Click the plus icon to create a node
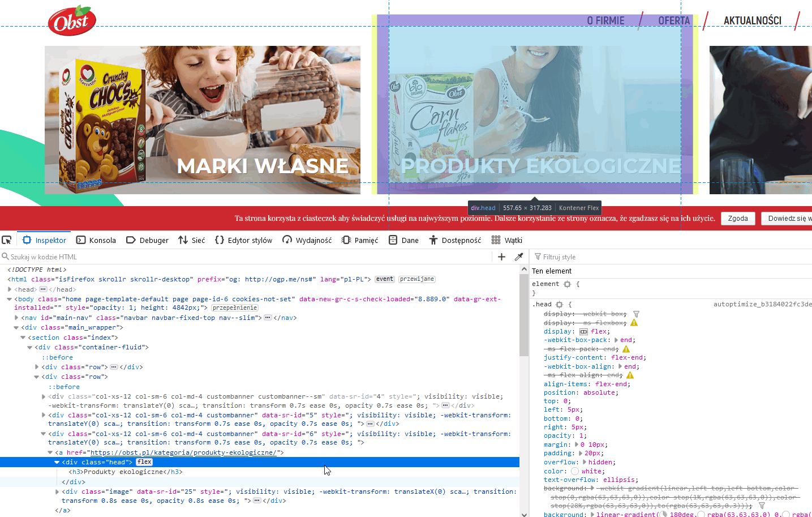This screenshot has height=517, width=812. [501, 257]
